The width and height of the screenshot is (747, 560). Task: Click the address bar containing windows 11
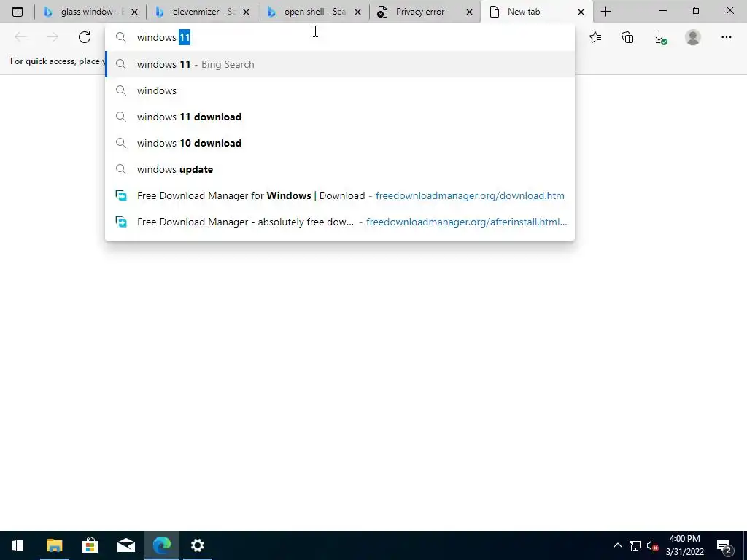pyautogui.click(x=340, y=37)
